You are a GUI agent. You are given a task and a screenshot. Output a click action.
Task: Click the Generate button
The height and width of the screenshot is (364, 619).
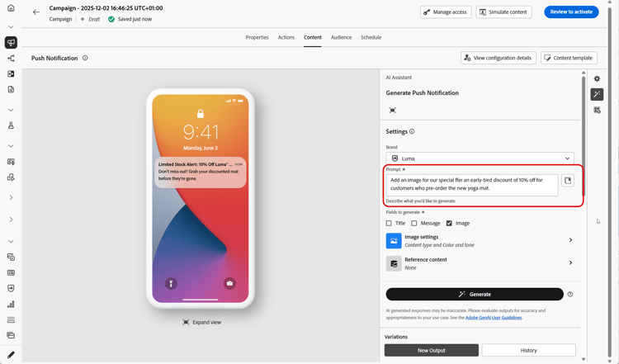(475, 294)
